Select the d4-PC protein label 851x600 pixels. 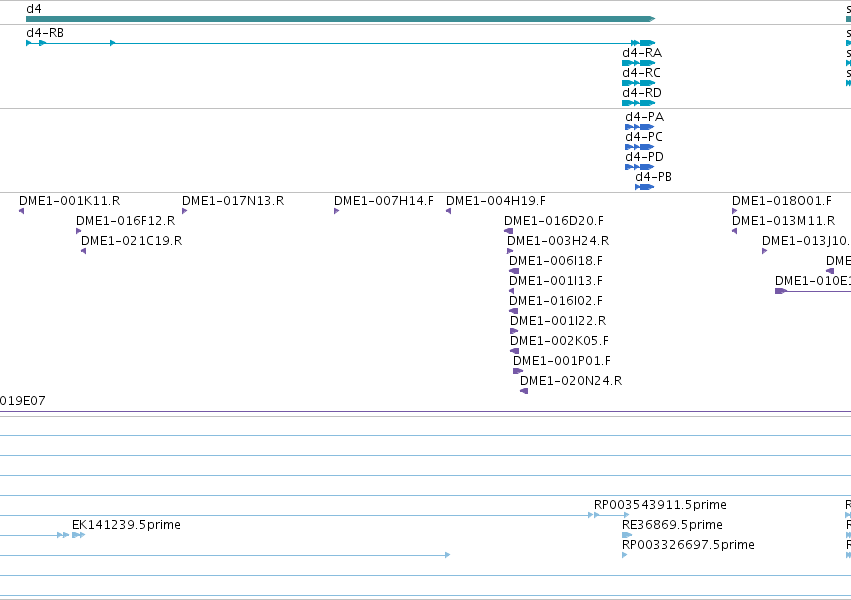point(644,137)
